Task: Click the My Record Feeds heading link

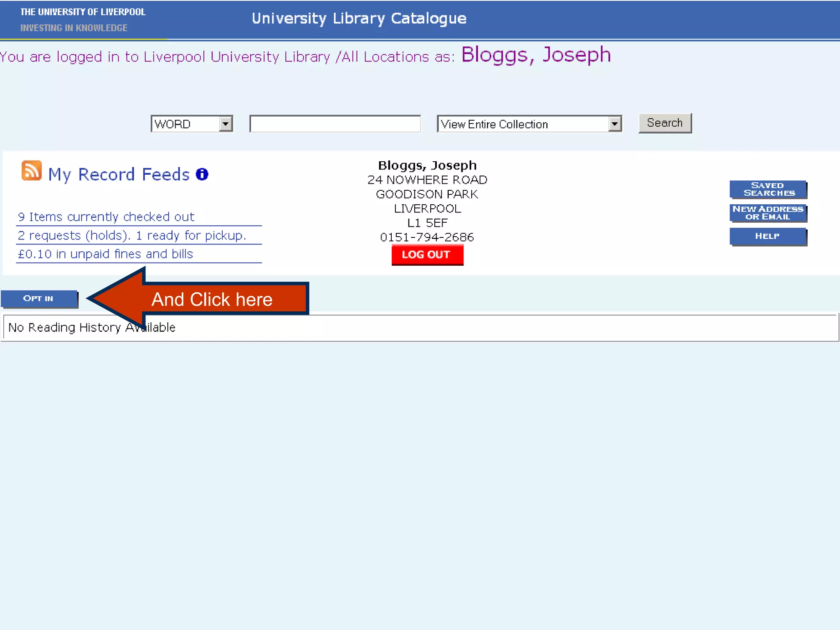Action: [119, 175]
